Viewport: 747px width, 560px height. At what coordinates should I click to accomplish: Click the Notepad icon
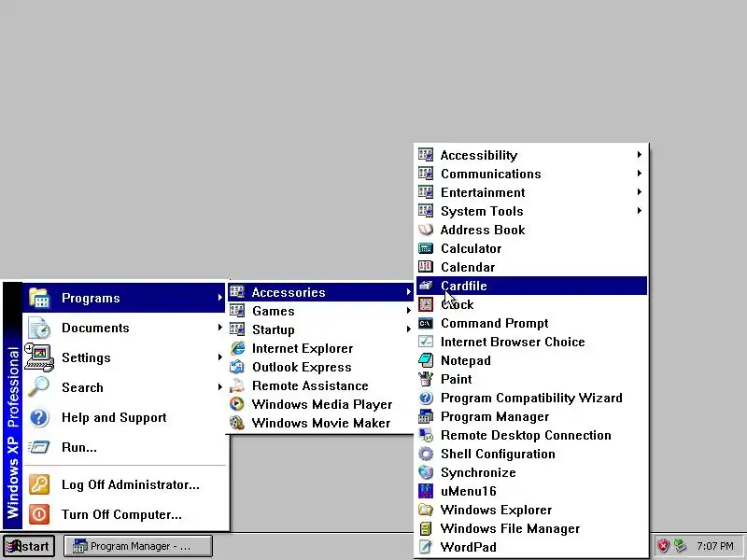[426, 360]
